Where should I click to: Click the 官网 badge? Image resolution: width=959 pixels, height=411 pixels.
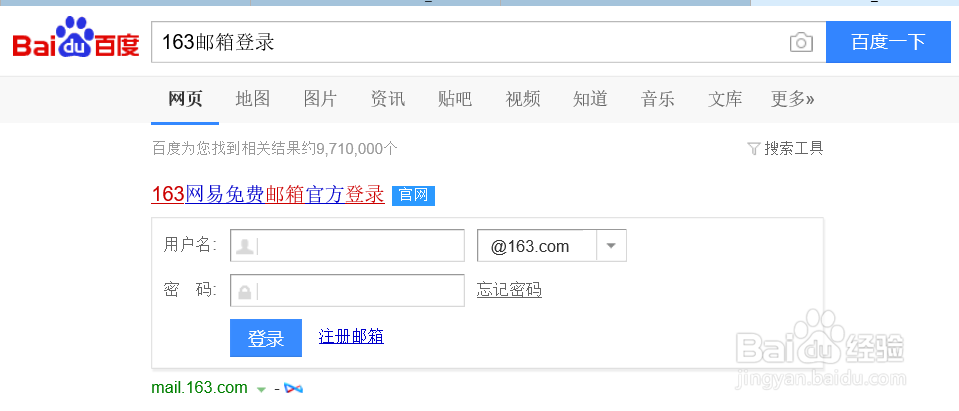(x=413, y=196)
